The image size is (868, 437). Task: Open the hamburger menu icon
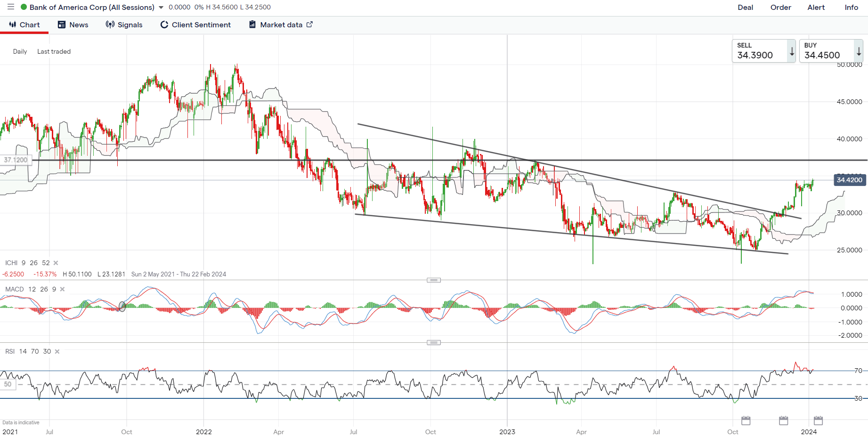11,7
